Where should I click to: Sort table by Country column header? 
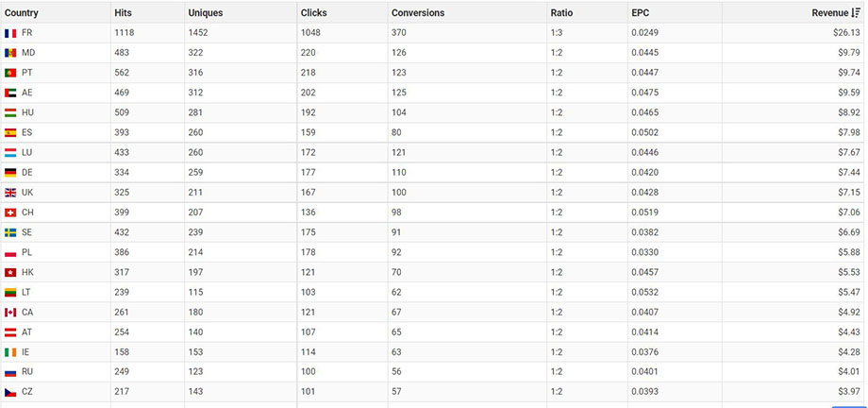22,12
